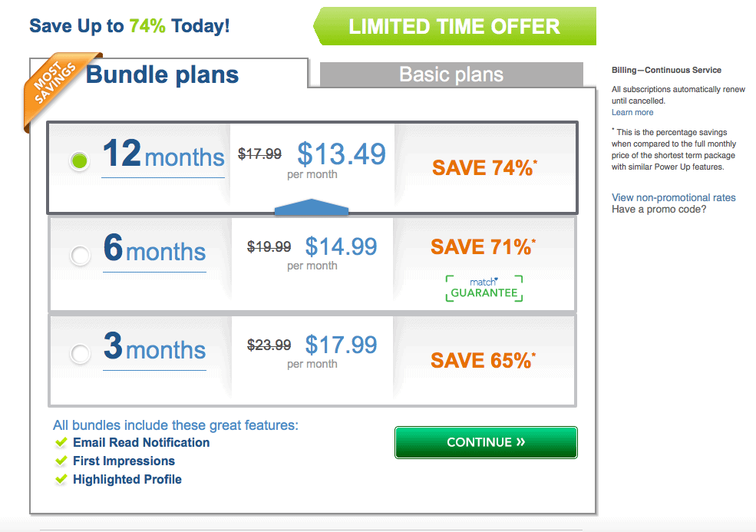Click the blue arrow indicator under 12 months
Screen dimensions: 756x532
coord(312,207)
